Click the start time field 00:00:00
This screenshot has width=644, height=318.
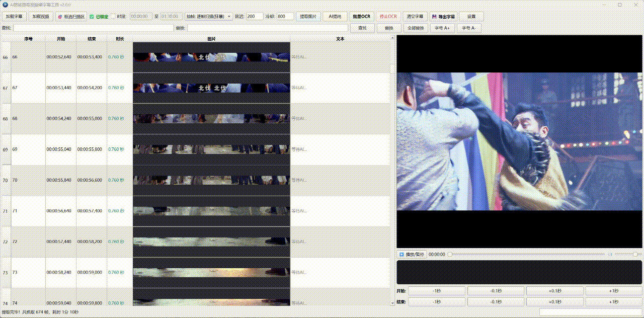click(x=141, y=17)
